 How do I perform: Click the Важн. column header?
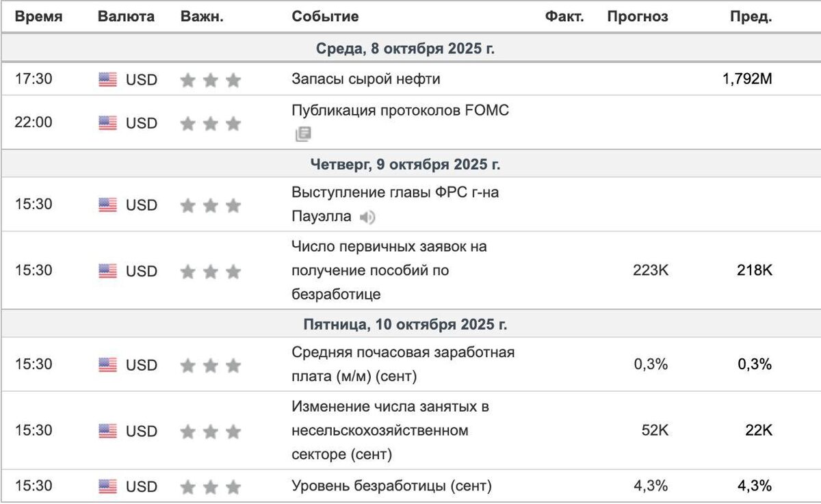(202, 17)
